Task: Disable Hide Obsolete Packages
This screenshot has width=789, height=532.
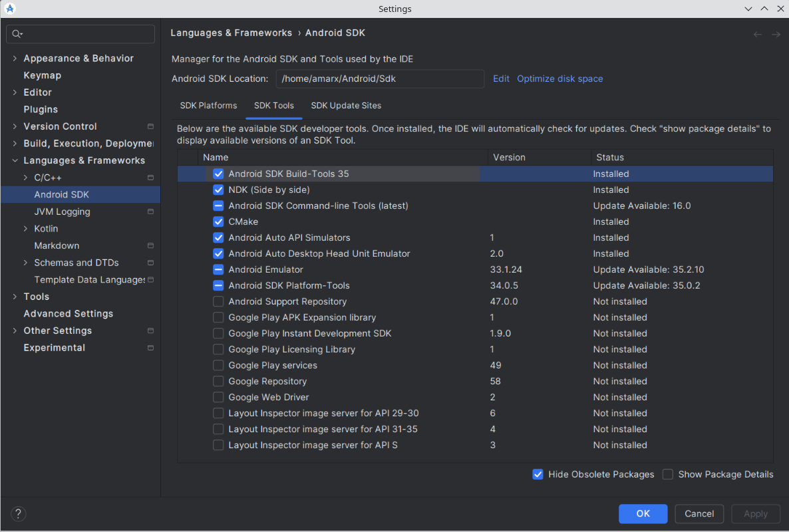Action: tap(538, 474)
